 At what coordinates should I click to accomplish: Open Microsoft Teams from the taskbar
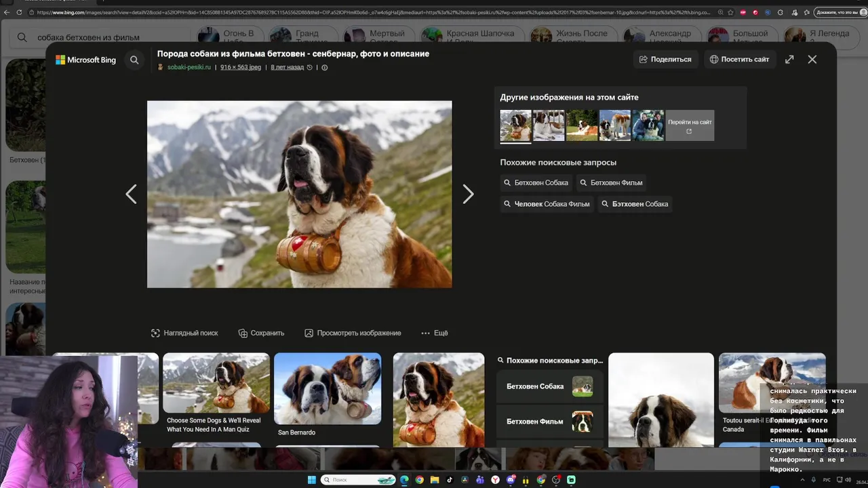pos(480,480)
